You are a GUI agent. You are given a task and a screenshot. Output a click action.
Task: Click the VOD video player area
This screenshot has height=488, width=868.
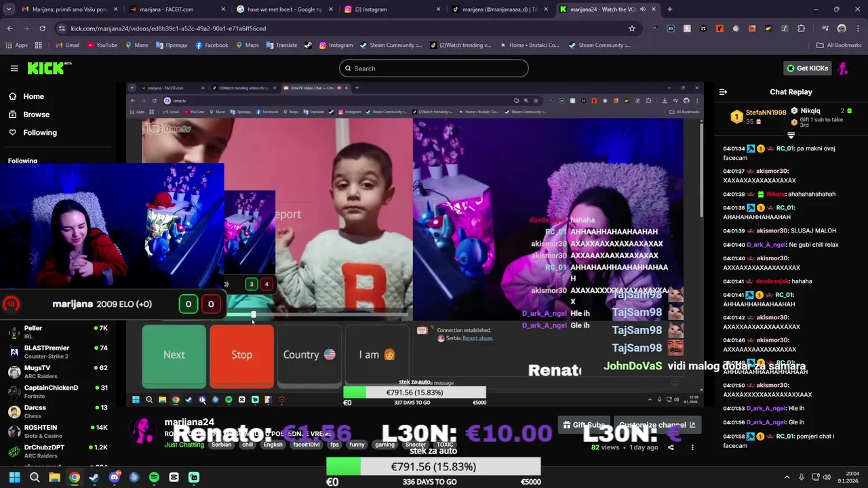point(414,244)
